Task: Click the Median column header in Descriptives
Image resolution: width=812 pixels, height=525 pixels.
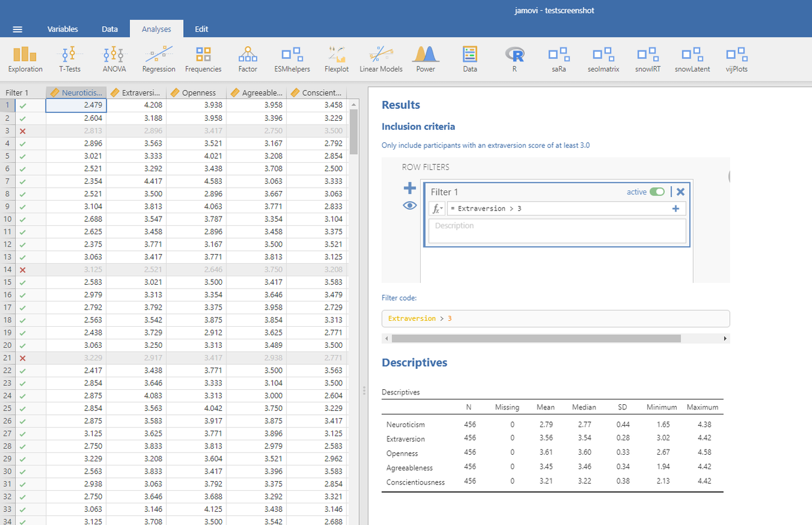Action: click(584, 407)
